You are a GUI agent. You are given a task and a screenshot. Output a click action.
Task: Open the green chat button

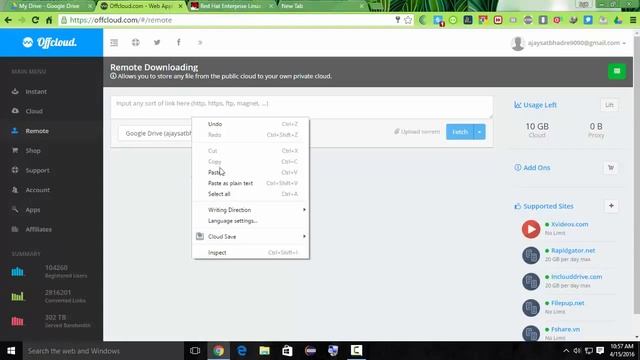(x=617, y=71)
